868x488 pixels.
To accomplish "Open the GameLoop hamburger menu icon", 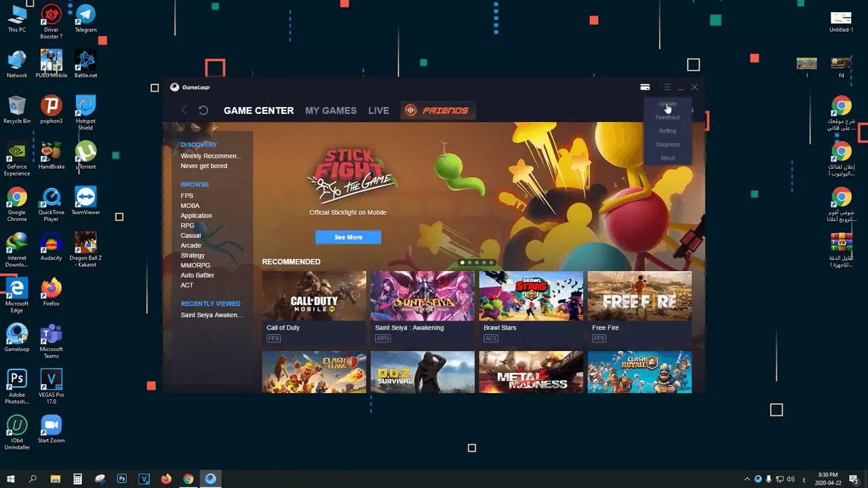I will coord(667,87).
